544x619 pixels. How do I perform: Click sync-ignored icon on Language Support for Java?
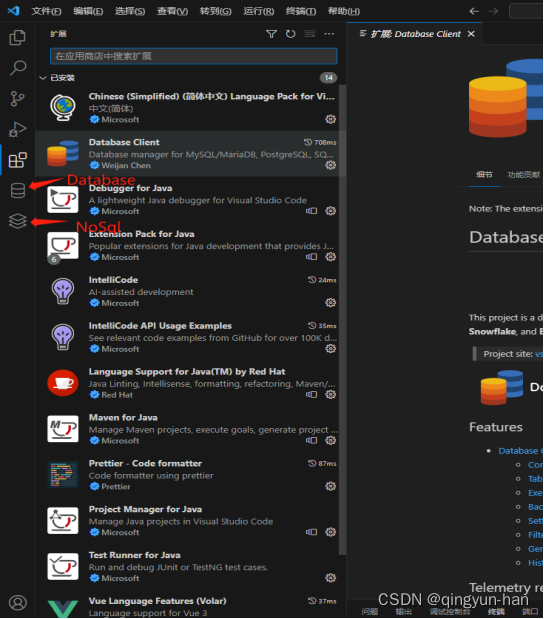coord(311,394)
